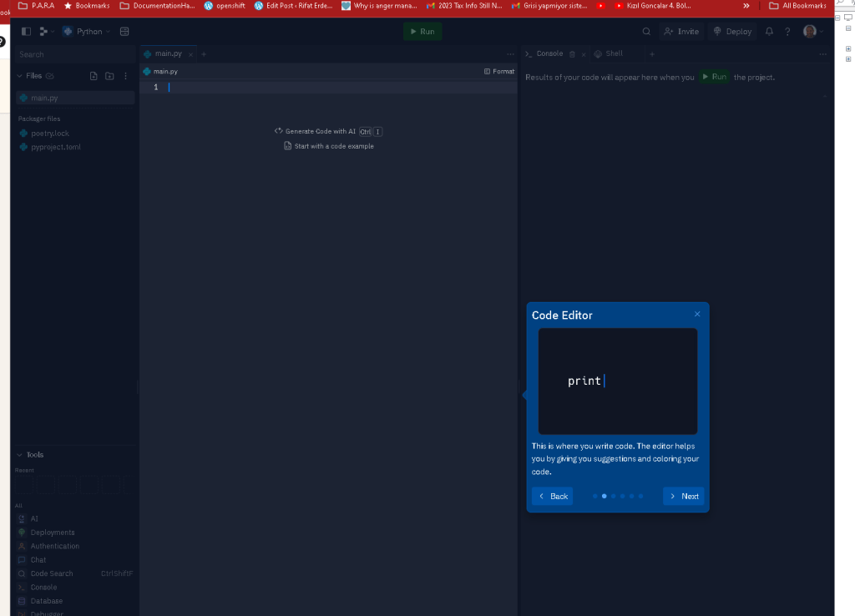The height and width of the screenshot is (616, 855).
Task: Open notifications bell icon
Action: coord(769,32)
